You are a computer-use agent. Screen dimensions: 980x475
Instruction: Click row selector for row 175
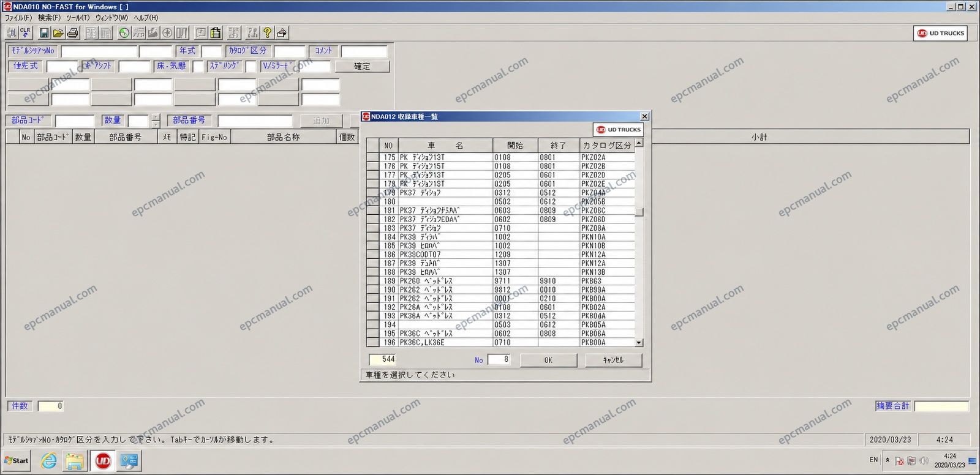pyautogui.click(x=372, y=157)
